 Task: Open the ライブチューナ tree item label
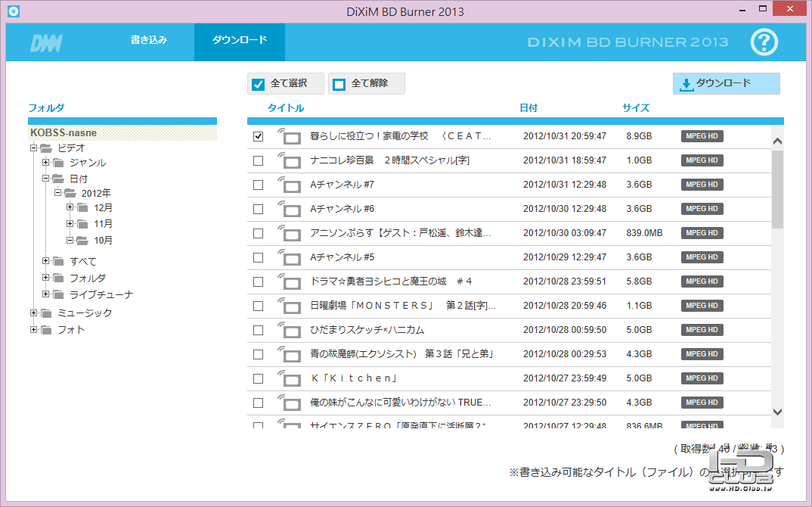pos(101,295)
